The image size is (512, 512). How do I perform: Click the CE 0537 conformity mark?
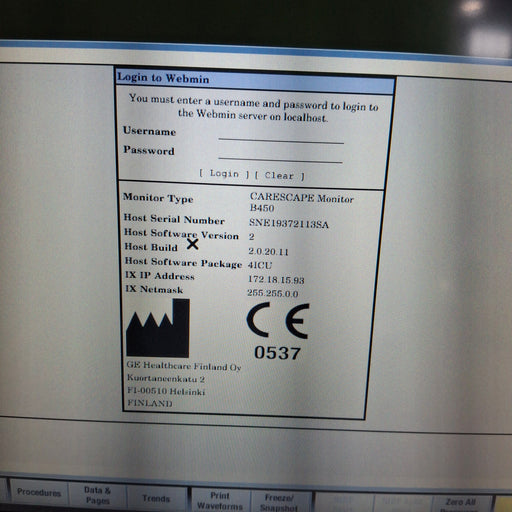(278, 331)
